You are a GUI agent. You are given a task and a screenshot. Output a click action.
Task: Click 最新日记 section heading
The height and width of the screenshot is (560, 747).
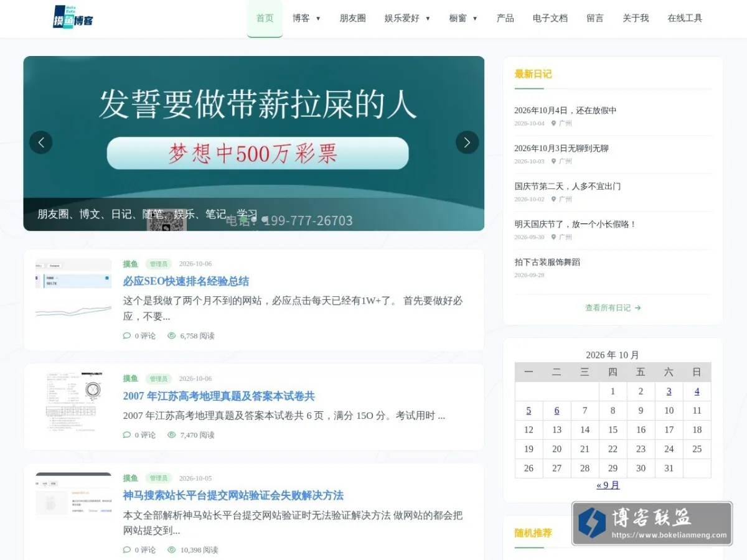click(x=533, y=74)
